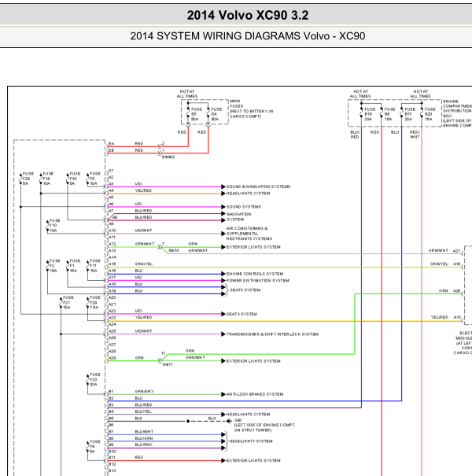Click 'VIO/WHT' wire label at pin A25

point(143,331)
